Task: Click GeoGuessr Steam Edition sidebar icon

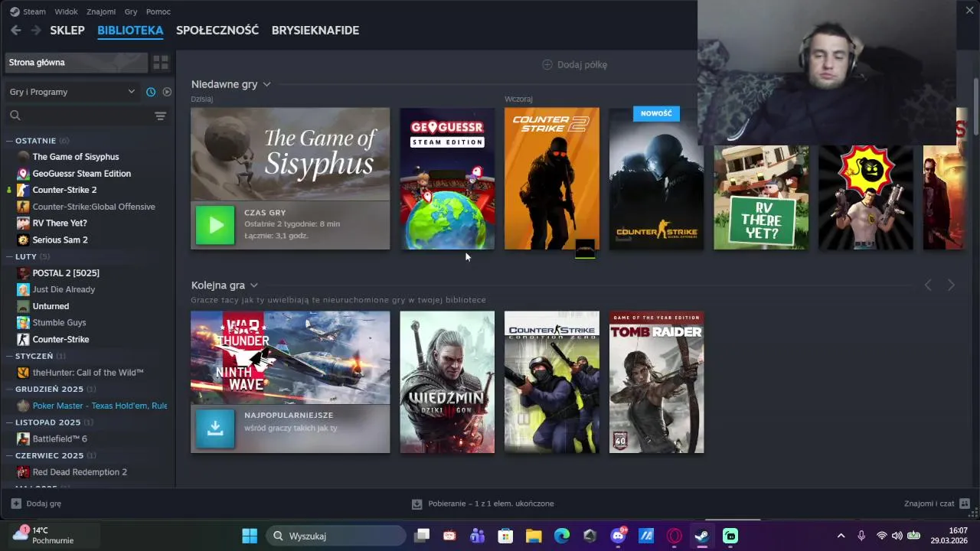Action: coord(23,174)
